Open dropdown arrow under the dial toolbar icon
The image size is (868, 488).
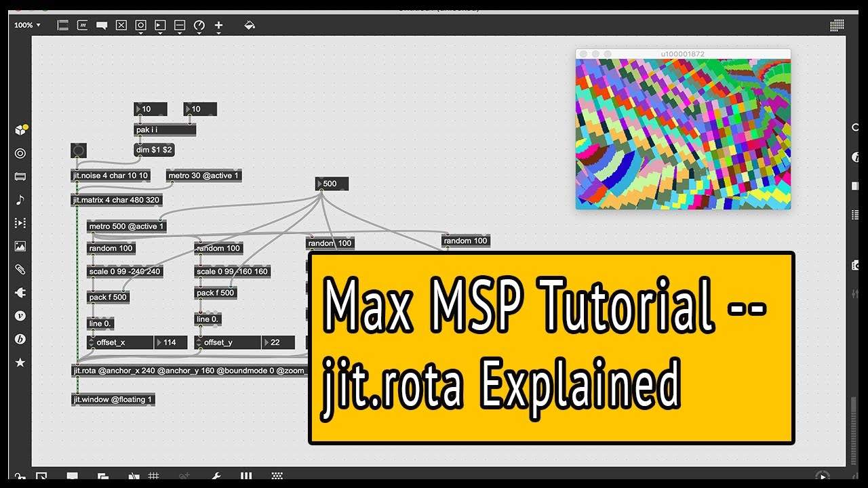(x=199, y=33)
